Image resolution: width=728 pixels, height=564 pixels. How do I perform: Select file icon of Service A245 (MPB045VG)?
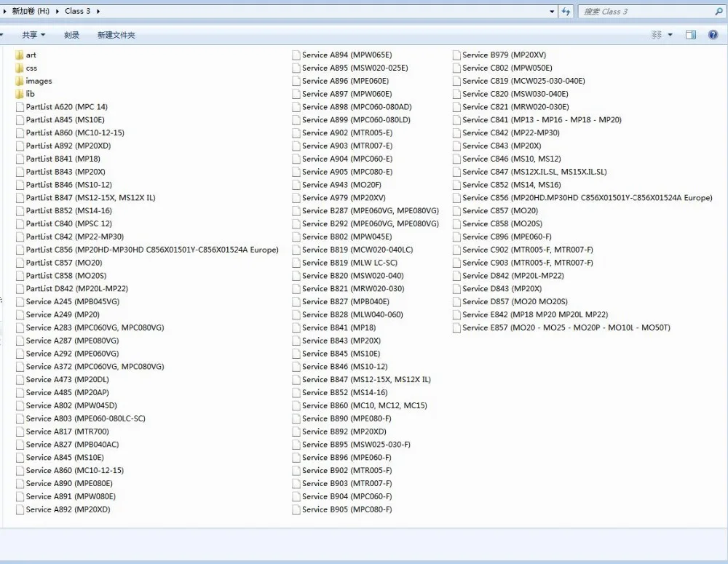[x=20, y=302]
